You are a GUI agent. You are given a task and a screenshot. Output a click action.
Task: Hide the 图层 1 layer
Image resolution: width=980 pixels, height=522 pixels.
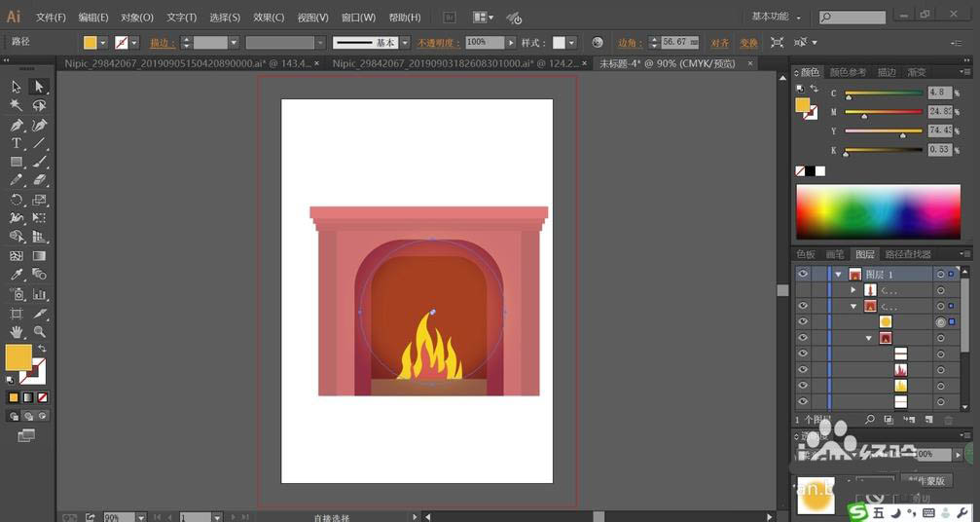(803, 274)
